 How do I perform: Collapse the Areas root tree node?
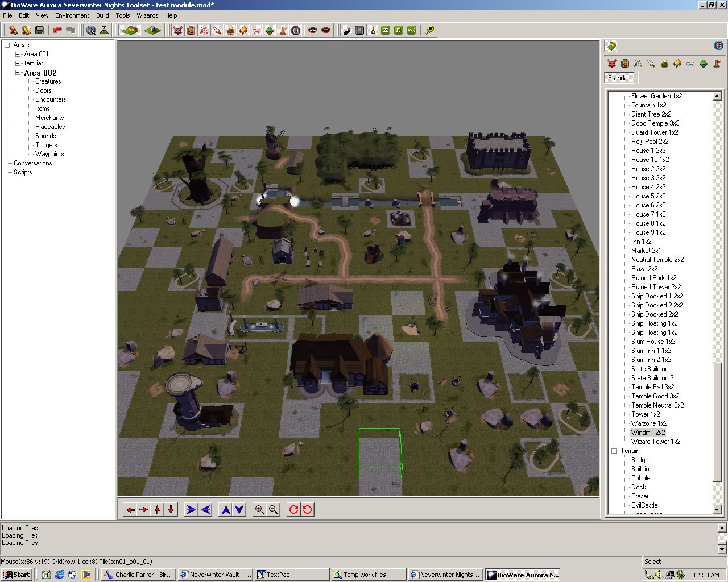click(x=7, y=45)
